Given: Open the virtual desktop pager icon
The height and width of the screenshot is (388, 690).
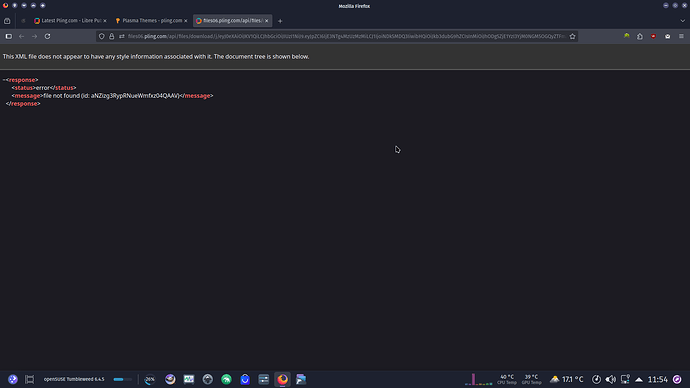Looking at the screenshot, I should [x=29, y=379].
